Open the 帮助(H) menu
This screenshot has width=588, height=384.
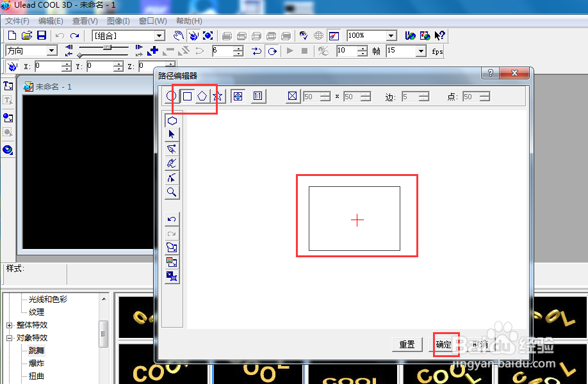(189, 21)
